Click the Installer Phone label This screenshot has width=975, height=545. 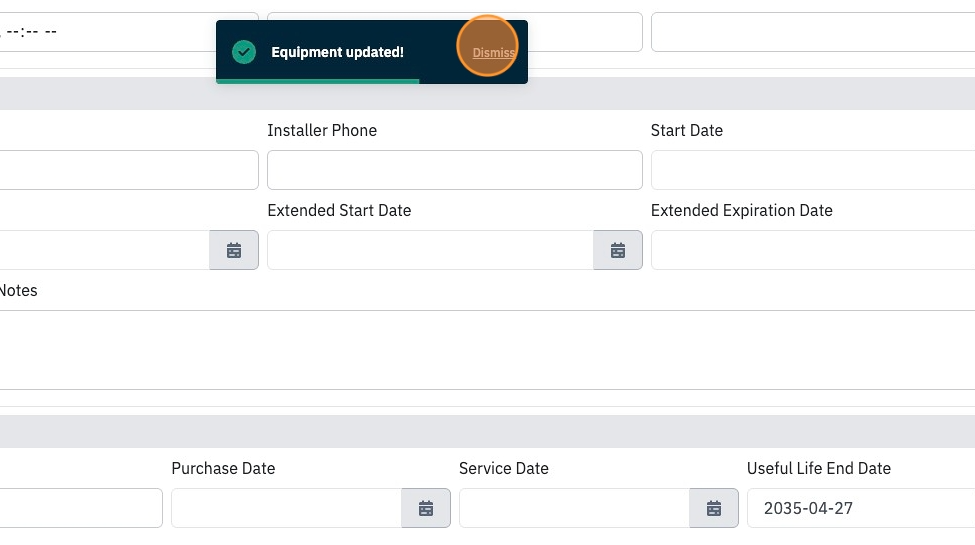(322, 131)
